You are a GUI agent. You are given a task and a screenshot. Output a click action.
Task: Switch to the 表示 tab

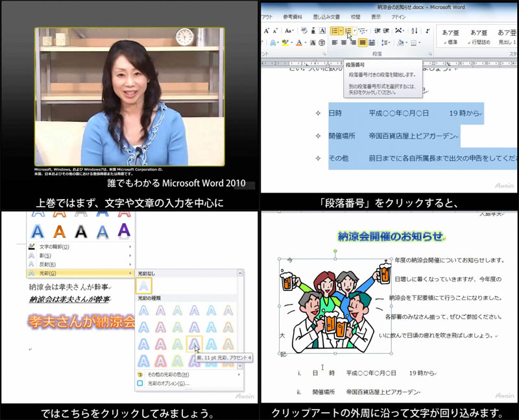(376, 17)
